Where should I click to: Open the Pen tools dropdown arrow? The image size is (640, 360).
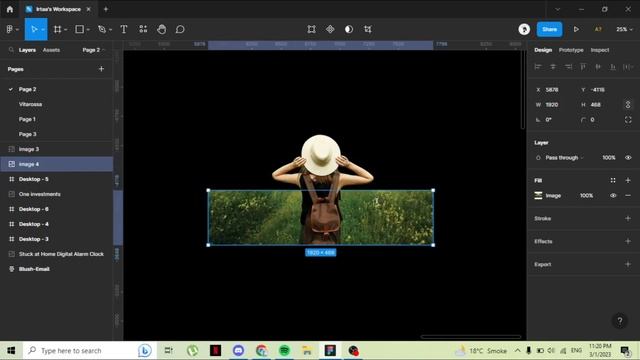[x=110, y=30]
